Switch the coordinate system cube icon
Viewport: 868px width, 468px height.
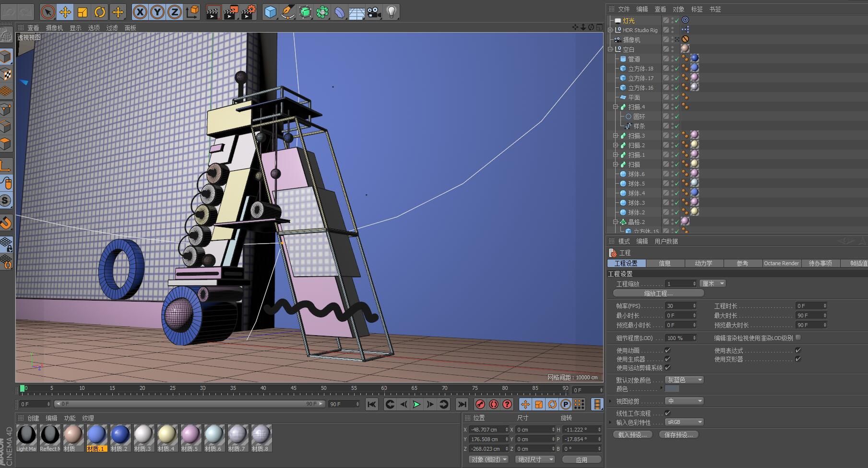pos(192,12)
